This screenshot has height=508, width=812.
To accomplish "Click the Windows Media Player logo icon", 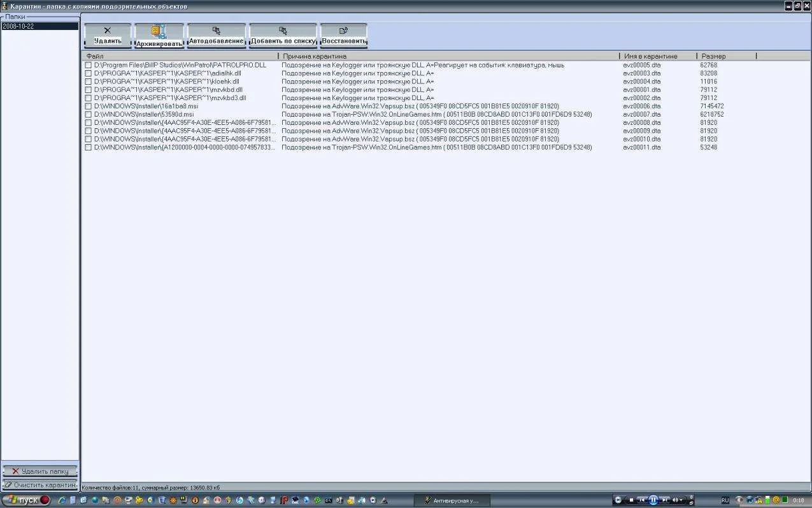I will (x=618, y=500).
